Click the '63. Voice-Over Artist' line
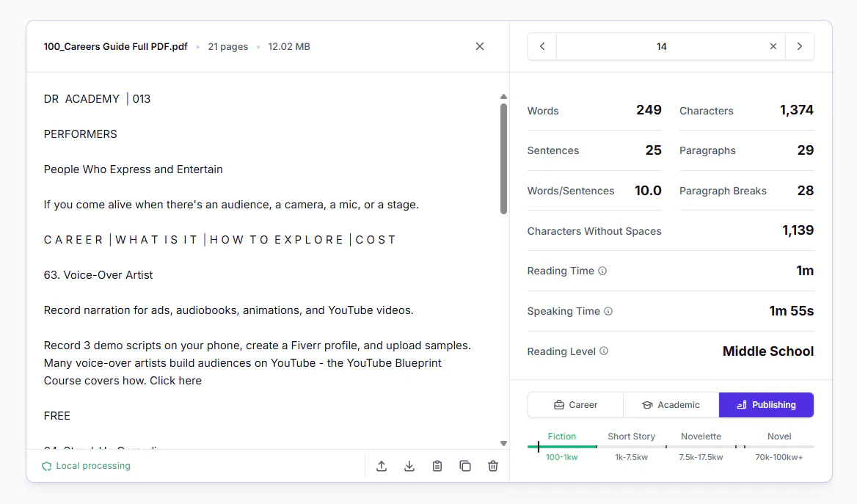Viewport: 857px width, 504px height. [98, 275]
